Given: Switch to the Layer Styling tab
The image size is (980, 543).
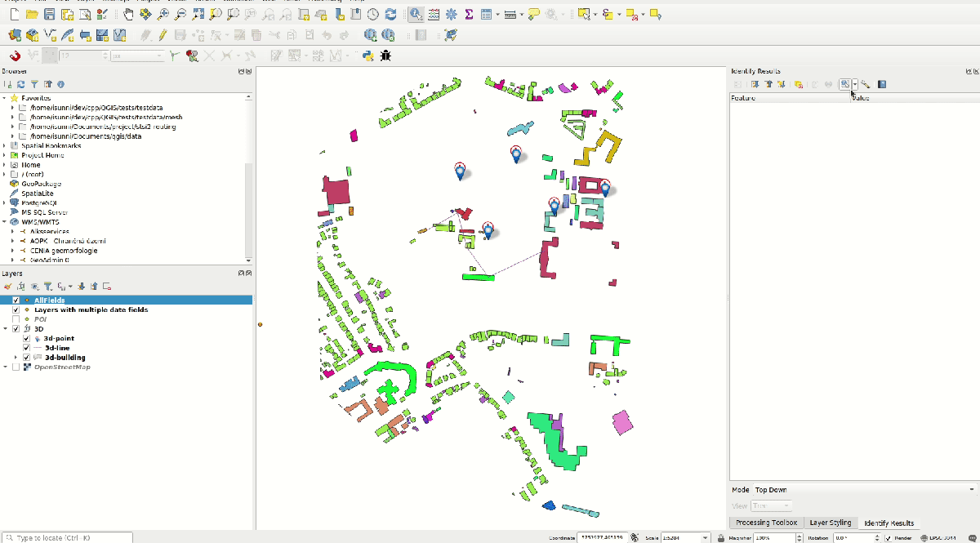Looking at the screenshot, I should tap(830, 523).
